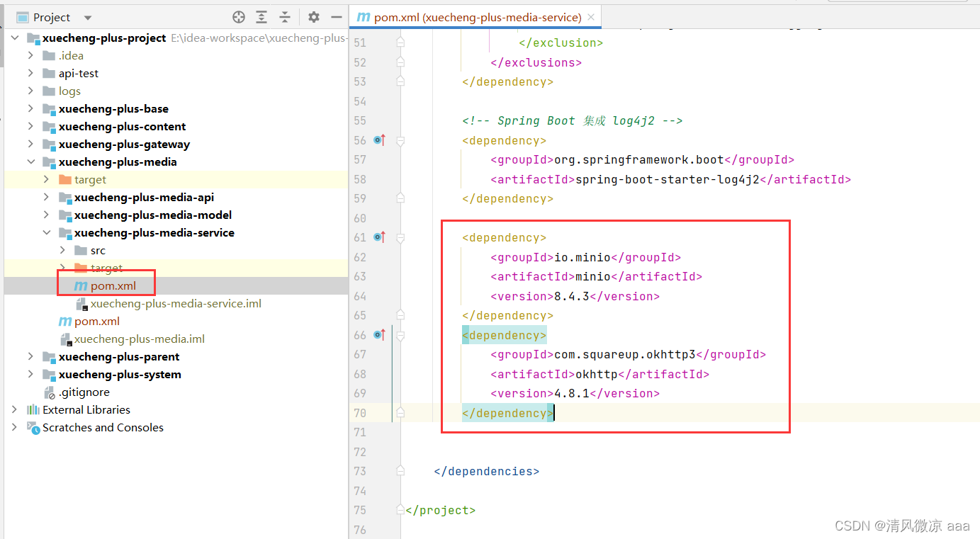Open the Project view dropdown

(88, 17)
